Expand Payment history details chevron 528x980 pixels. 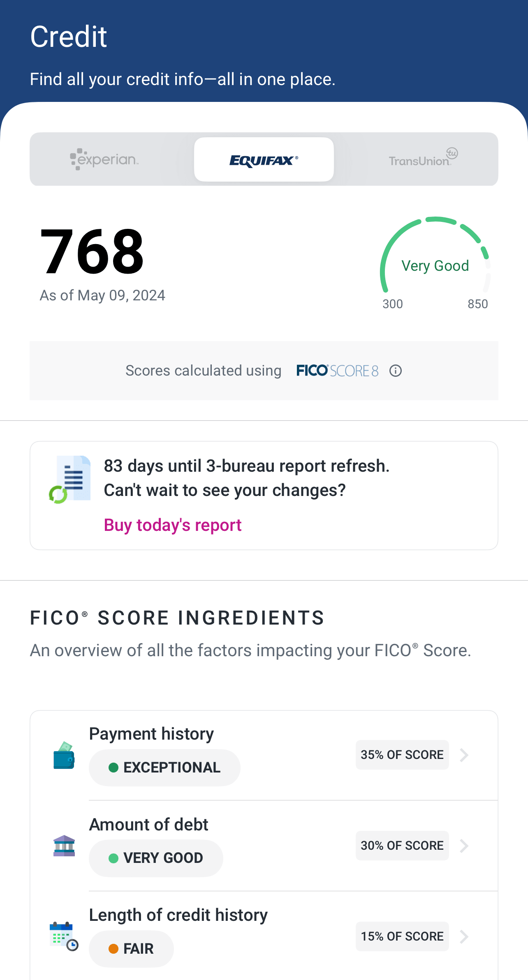click(x=464, y=755)
